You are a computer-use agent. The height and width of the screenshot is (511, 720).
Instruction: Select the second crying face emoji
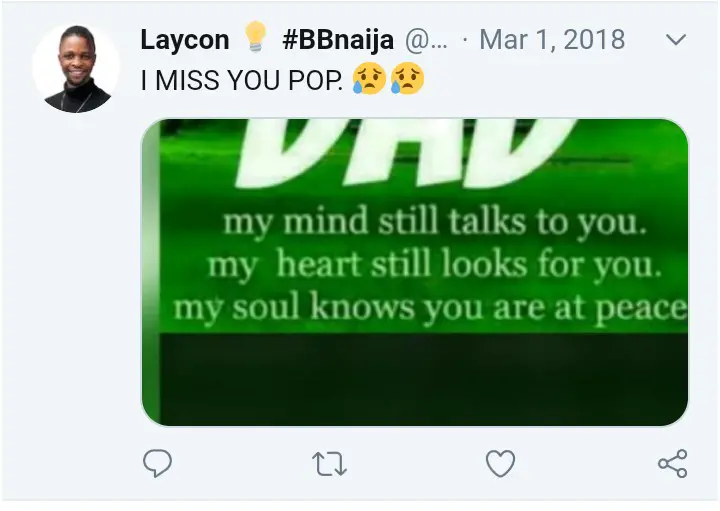click(407, 79)
